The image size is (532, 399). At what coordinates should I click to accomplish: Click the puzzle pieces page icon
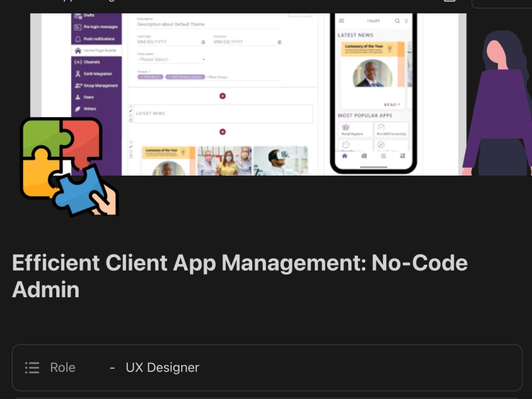coord(69,167)
